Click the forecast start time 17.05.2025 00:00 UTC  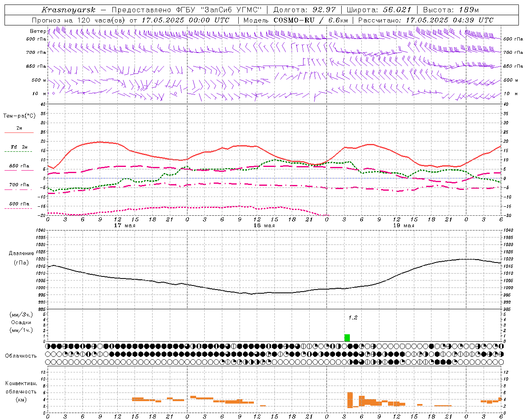185,20
